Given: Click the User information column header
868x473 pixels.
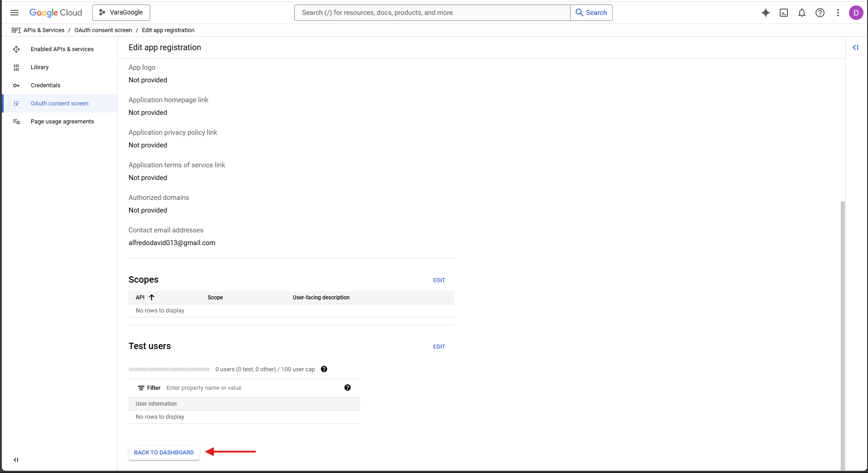Looking at the screenshot, I should point(156,404).
